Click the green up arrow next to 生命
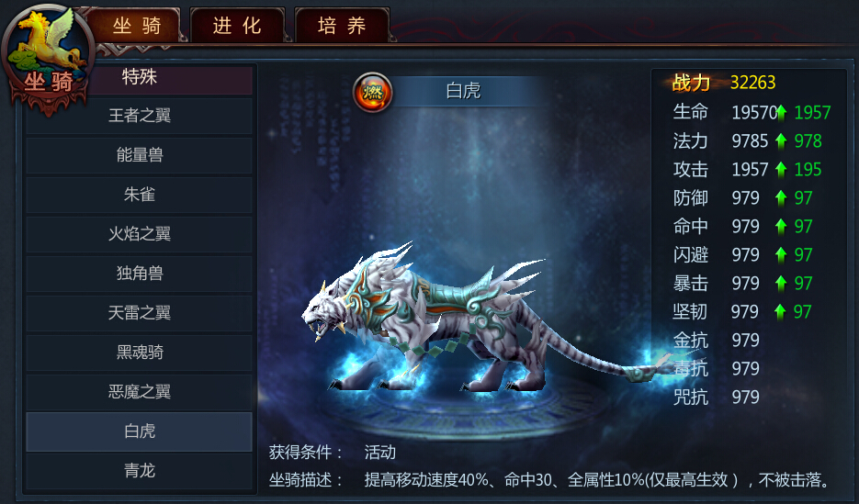Screen dimensions: 859x504 (x=782, y=113)
